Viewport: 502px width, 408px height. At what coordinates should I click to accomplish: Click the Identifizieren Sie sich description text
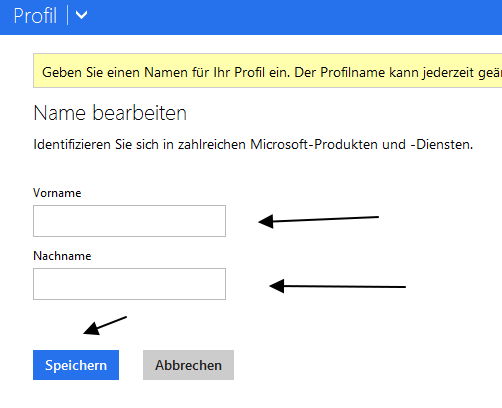click(253, 145)
